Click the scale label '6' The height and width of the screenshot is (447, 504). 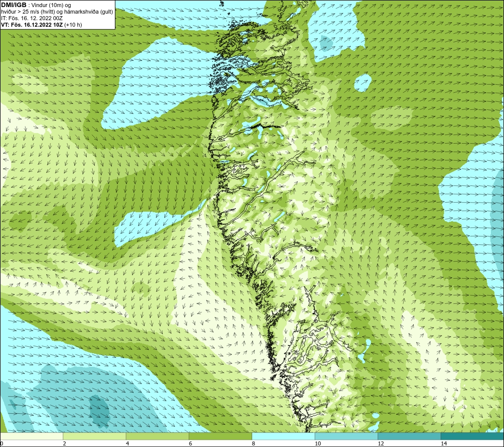click(191, 443)
